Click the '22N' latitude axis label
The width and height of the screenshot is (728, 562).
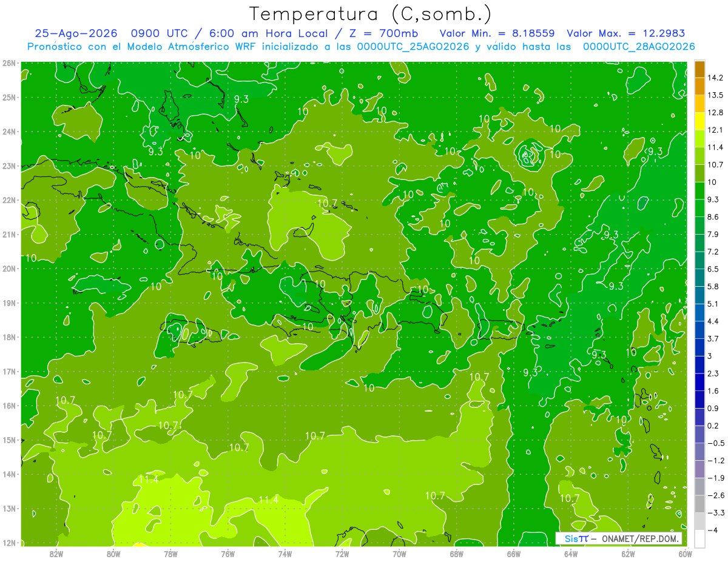click(10, 200)
